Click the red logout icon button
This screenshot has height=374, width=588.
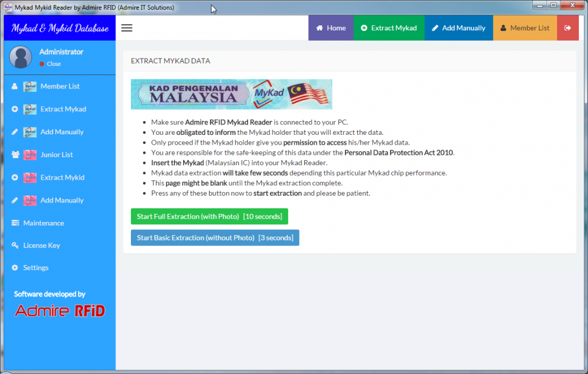click(567, 28)
